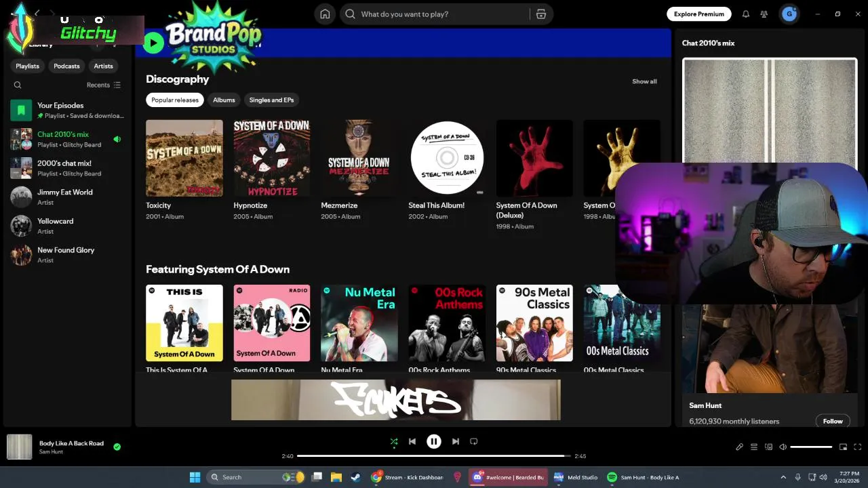This screenshot has height=488, width=868.
Task: Open the notifications bell
Action: [745, 14]
